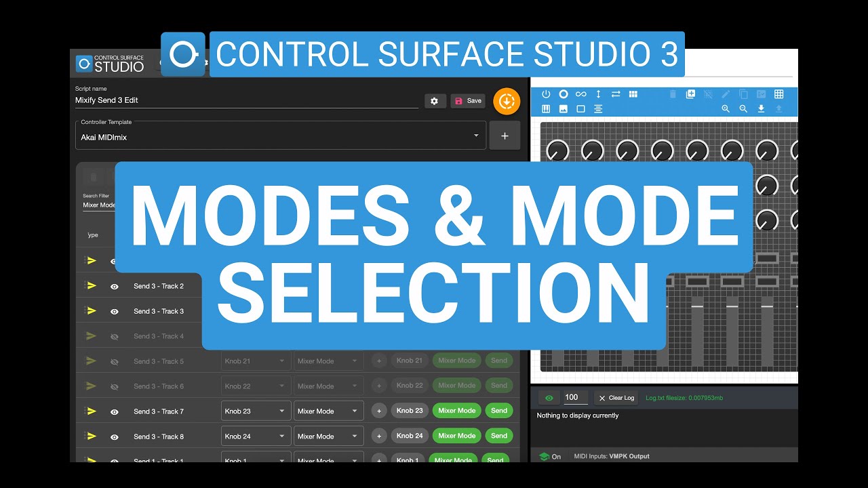This screenshot has width=868, height=488.
Task: Click the Script name field containing Mixify Send 3 Edit
Action: pyautogui.click(x=247, y=100)
